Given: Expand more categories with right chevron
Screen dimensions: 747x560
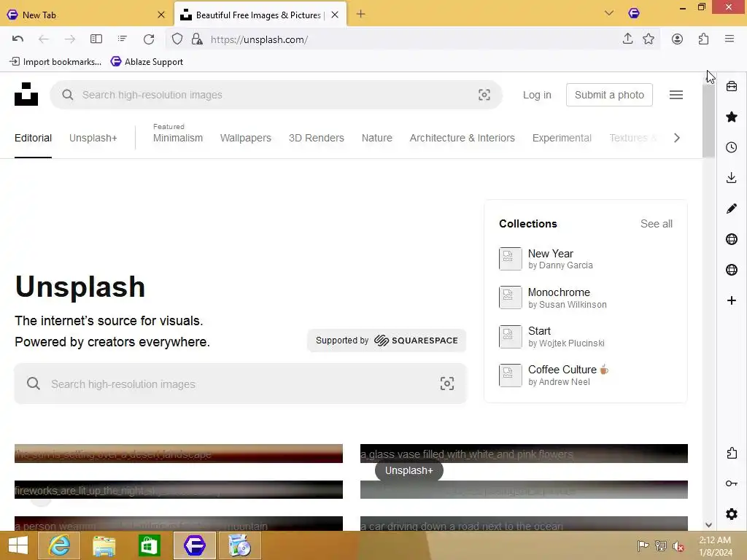Looking at the screenshot, I should [x=676, y=138].
